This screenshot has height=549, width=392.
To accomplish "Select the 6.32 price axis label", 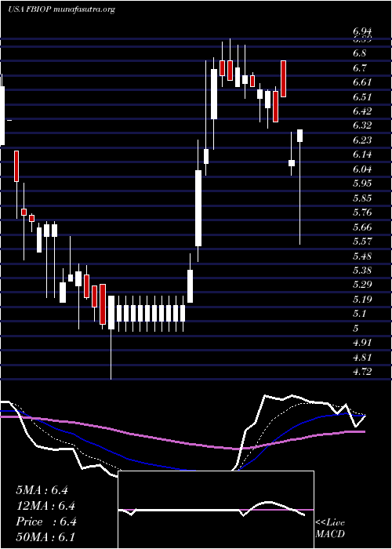I will point(362,125).
